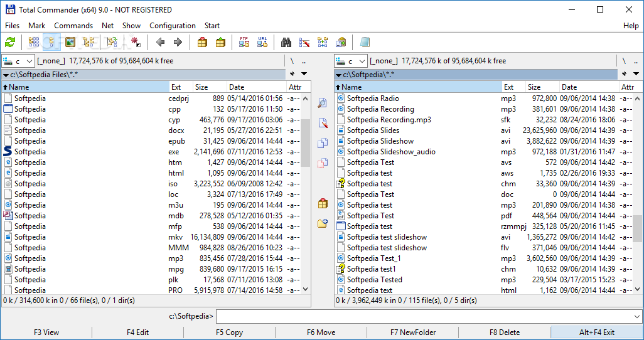644x340 pixels.
Task: Click the F8 Delete button
Action: point(505,332)
